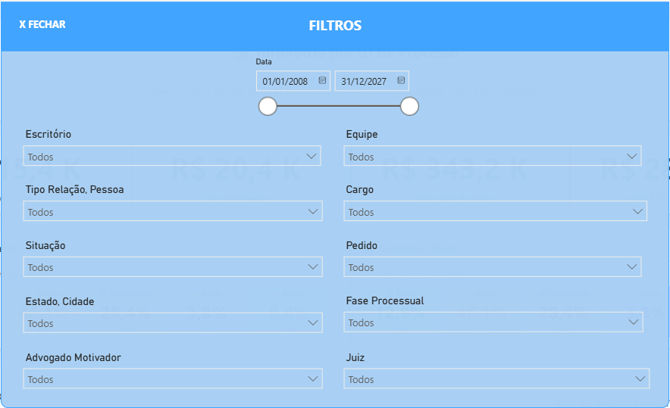Open the Cargo filter dropdown
The width and height of the screenshot is (670, 408).
[495, 212]
